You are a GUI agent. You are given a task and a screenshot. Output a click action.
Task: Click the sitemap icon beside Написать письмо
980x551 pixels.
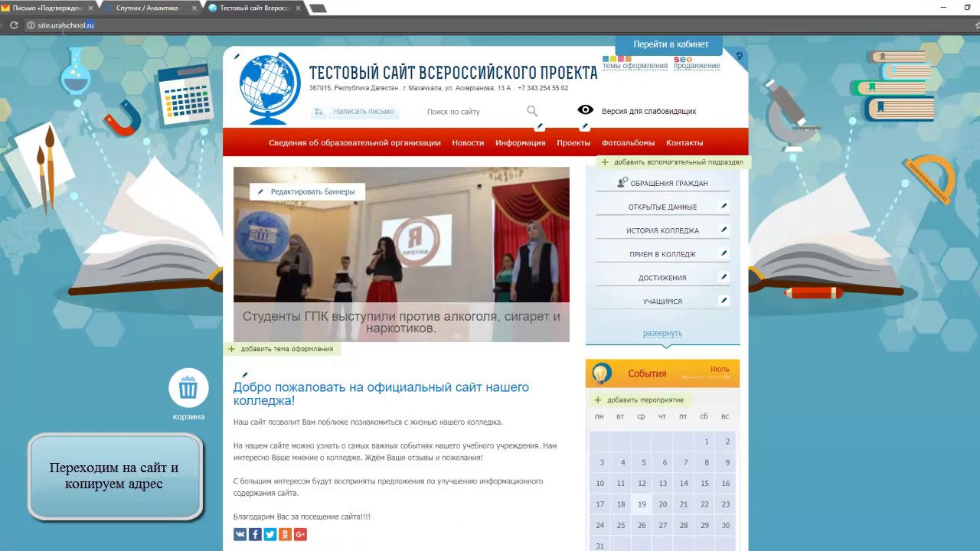(x=318, y=112)
